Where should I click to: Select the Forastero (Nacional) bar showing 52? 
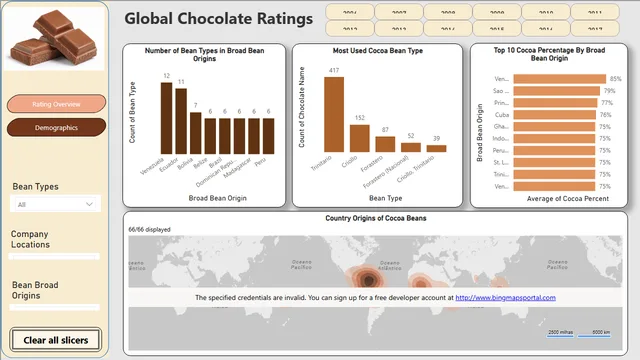click(x=411, y=147)
